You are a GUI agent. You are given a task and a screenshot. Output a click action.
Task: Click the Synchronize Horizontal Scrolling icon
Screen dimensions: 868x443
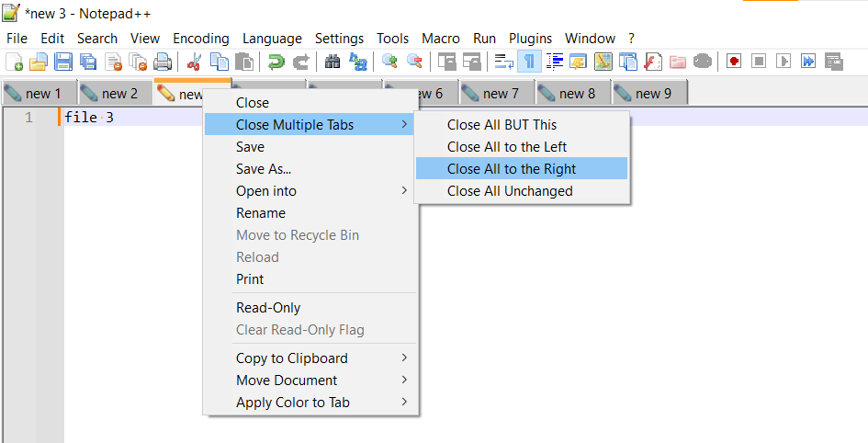coord(471,62)
